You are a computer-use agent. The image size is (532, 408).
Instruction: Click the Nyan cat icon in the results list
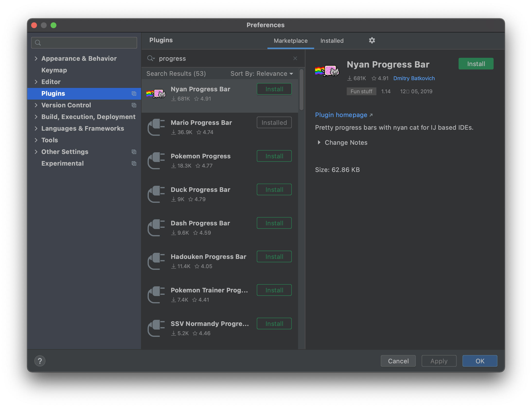click(x=156, y=94)
